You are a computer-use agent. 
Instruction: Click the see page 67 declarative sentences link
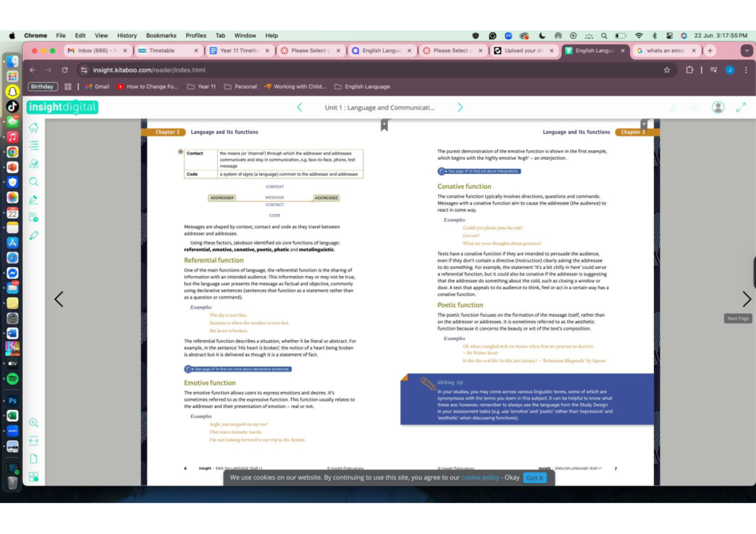pos(238,369)
